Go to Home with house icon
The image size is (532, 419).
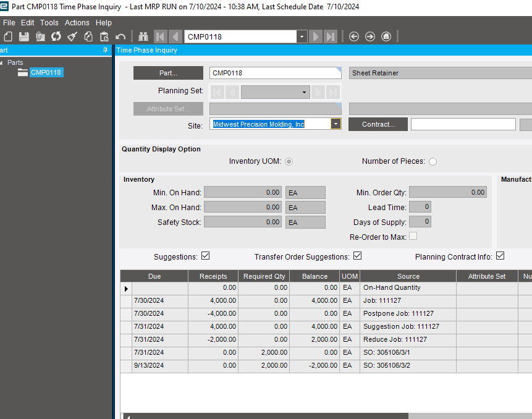pyautogui.click(x=386, y=36)
